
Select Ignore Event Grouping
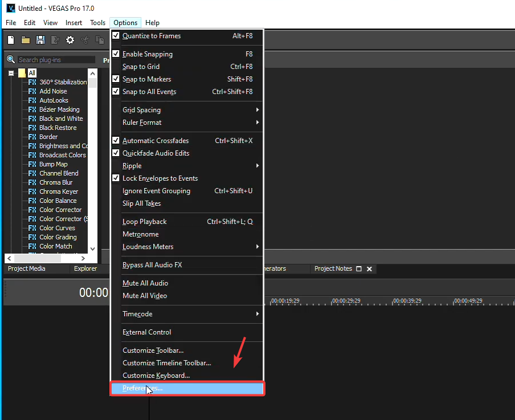pyautogui.click(x=187, y=190)
